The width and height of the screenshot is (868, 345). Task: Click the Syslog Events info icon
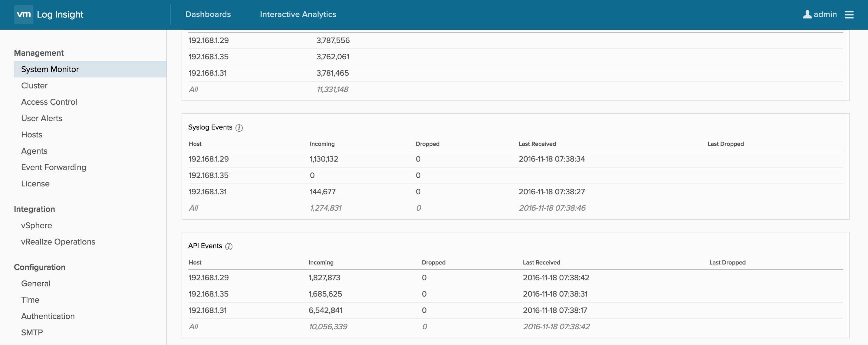(x=238, y=127)
